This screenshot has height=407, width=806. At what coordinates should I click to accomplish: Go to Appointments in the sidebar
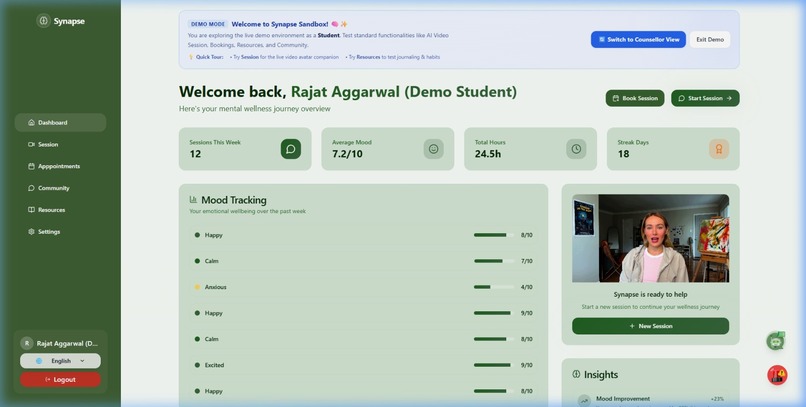click(x=60, y=166)
